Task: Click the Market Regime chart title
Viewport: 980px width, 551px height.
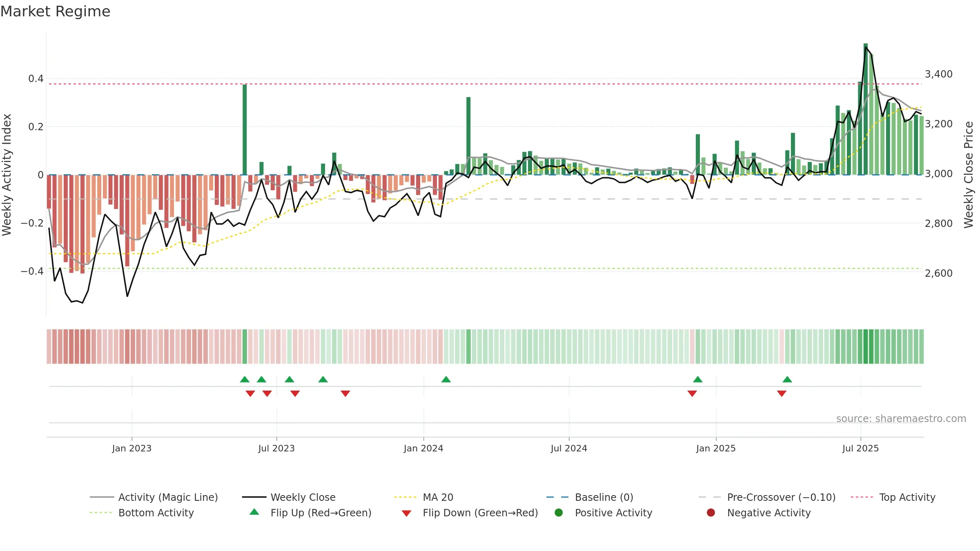Action: tap(55, 11)
